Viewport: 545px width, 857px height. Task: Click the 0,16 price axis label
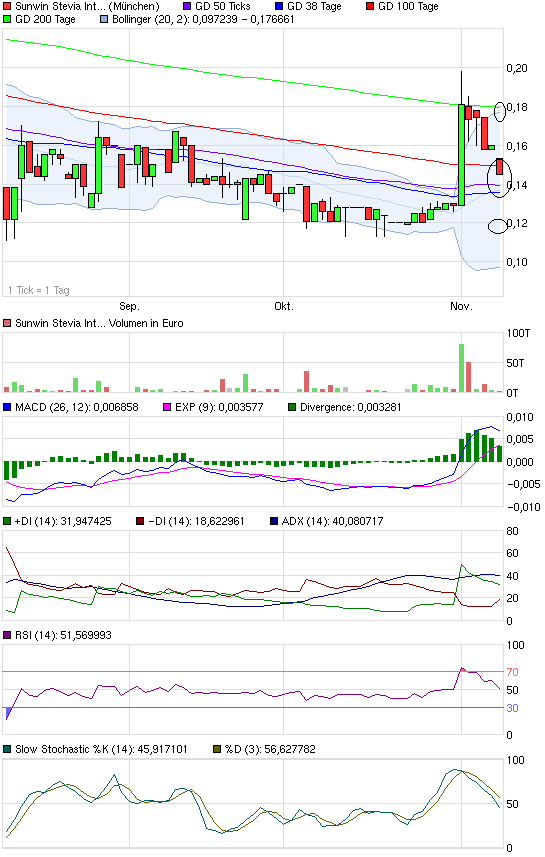tap(517, 146)
